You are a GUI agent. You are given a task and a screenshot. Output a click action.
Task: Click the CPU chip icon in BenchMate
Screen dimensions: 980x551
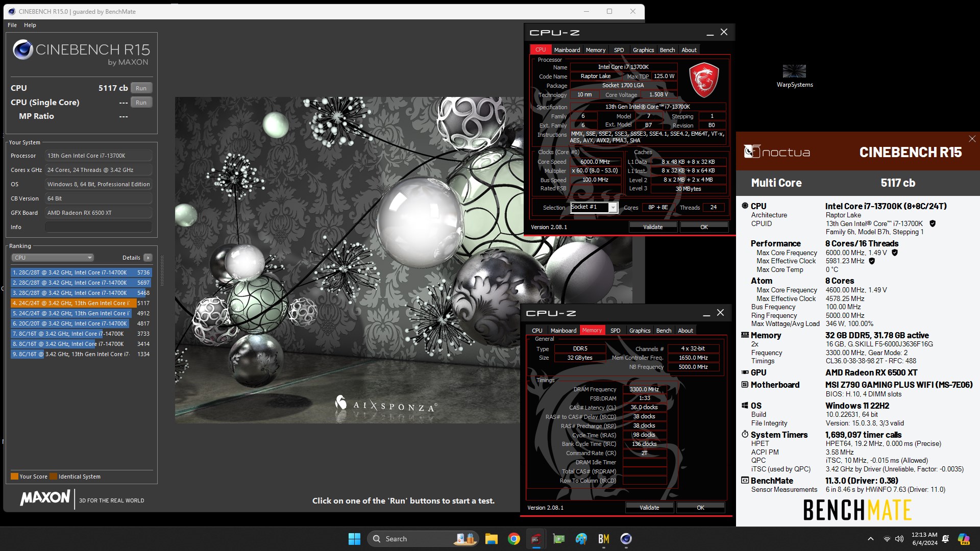click(745, 206)
